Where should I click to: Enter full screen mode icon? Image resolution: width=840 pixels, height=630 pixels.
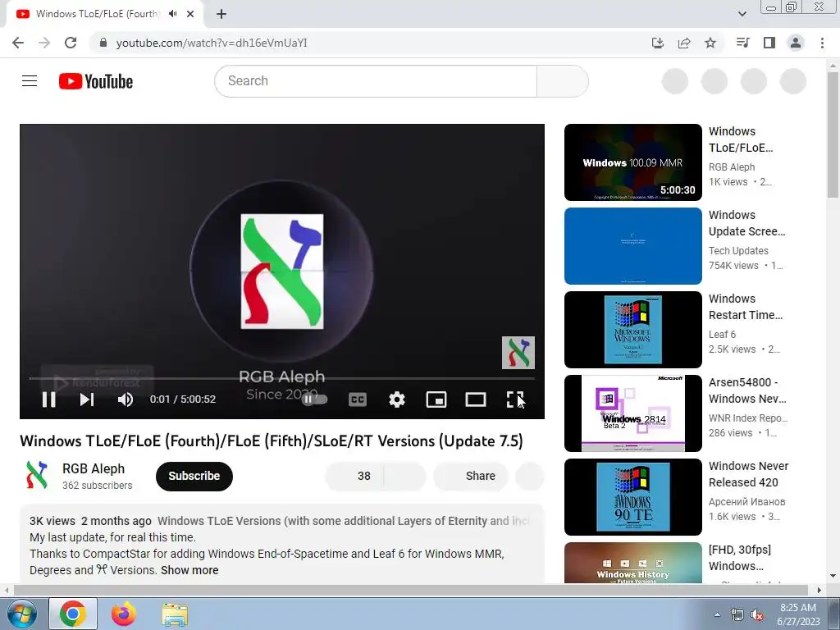tap(515, 399)
